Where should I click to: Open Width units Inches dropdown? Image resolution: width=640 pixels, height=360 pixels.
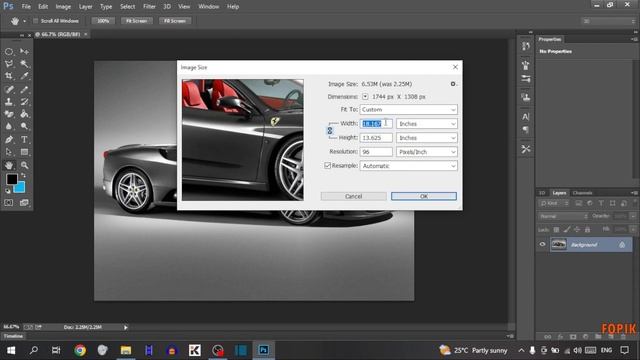click(427, 124)
